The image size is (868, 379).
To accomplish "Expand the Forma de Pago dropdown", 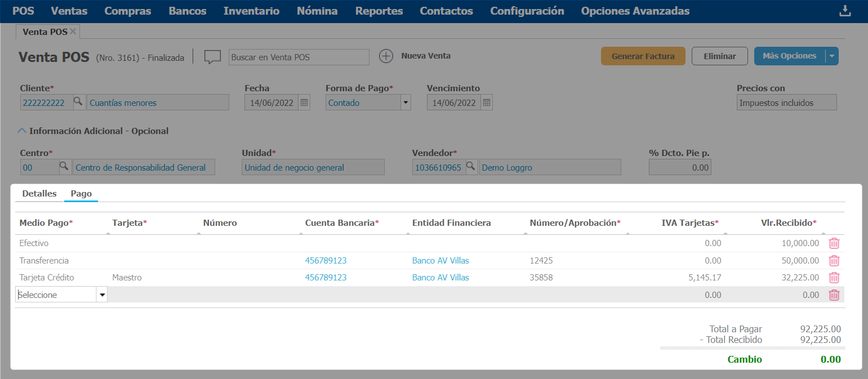I will click(x=405, y=102).
